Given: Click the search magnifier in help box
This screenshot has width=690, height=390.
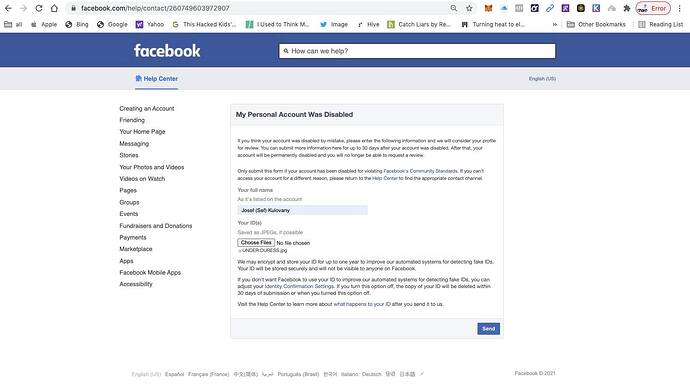Looking at the screenshot, I should (x=286, y=51).
